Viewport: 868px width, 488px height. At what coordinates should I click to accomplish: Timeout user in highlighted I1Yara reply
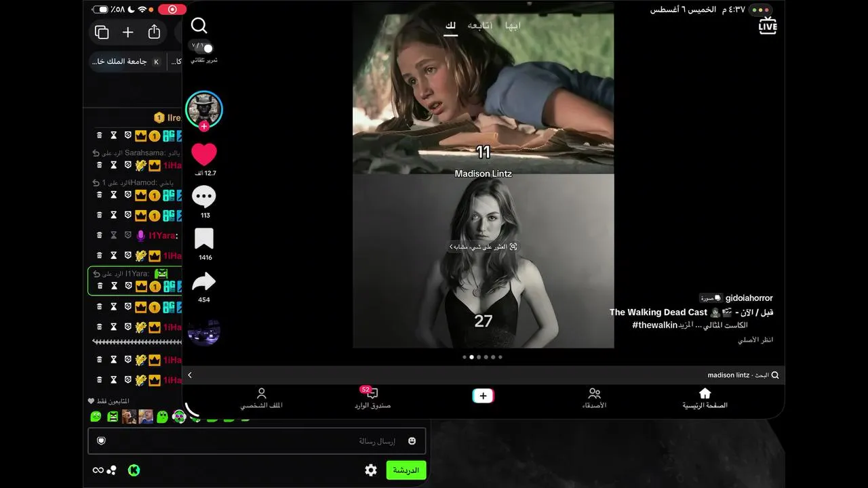[113, 286]
